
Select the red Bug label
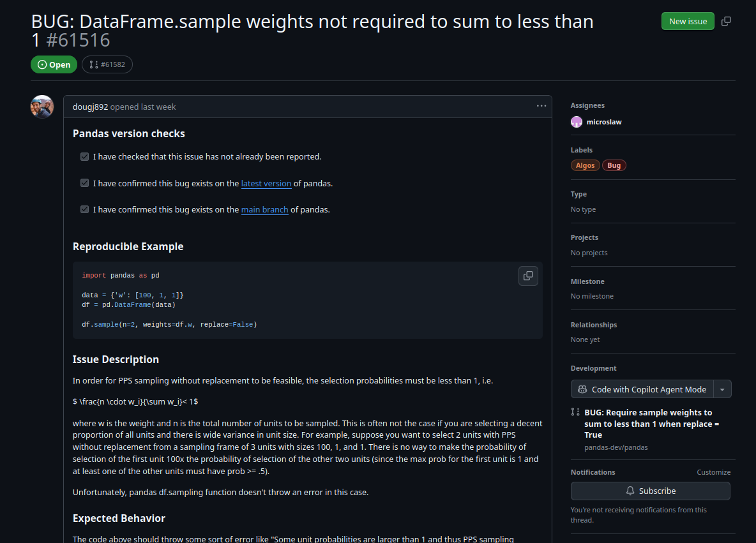(614, 165)
